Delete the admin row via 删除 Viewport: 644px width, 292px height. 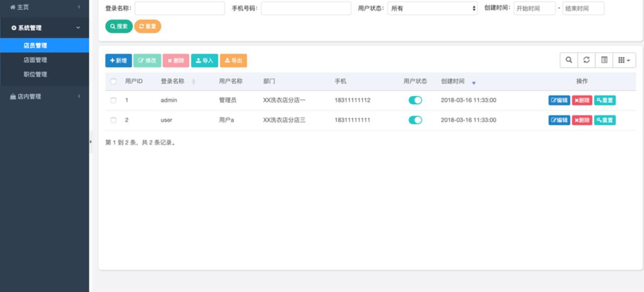[582, 100]
